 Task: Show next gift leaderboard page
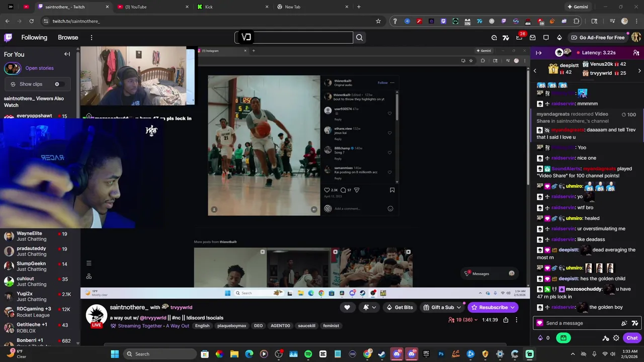[x=639, y=71]
